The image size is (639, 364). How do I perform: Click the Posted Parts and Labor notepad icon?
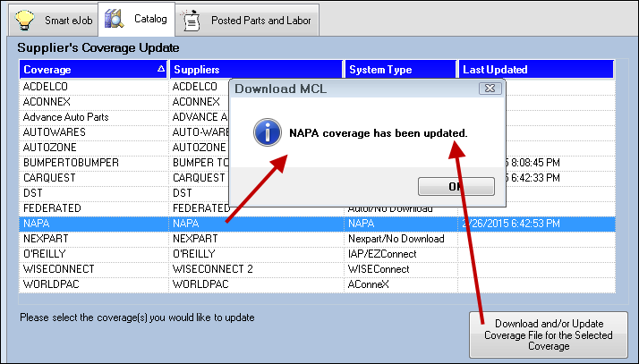(191, 21)
